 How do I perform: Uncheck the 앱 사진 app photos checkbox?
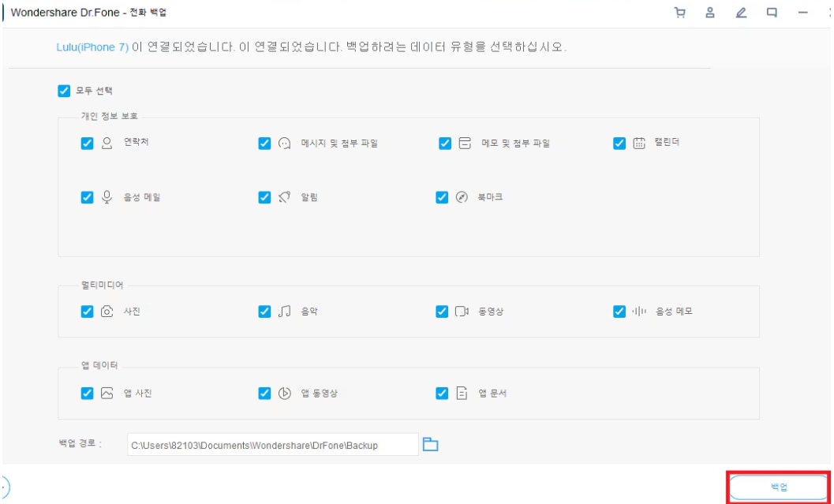click(x=87, y=394)
